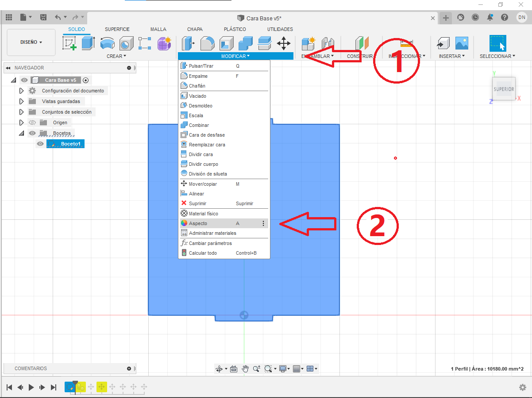Select the Move/Copy cross-arrows toolbar icon
Viewport: 532px width, 398px height.
tap(283, 43)
